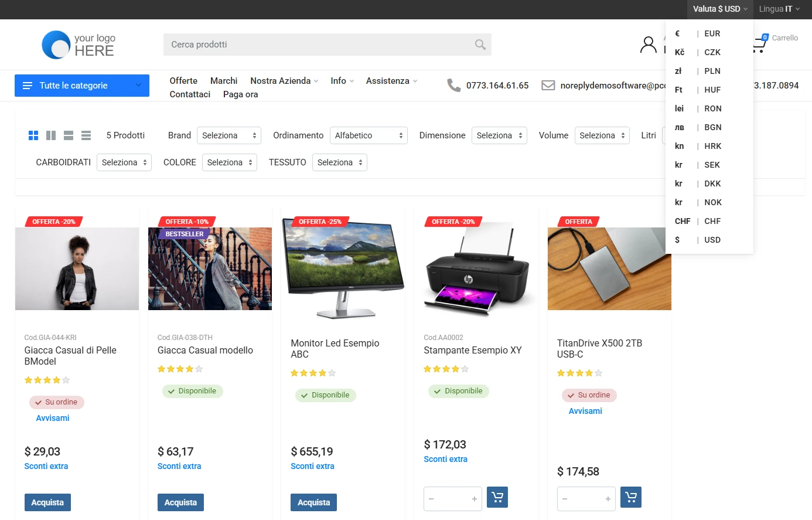The width and height of the screenshot is (812, 520).
Task: Open the CARBOIDRATI filter dropdown
Action: point(124,162)
